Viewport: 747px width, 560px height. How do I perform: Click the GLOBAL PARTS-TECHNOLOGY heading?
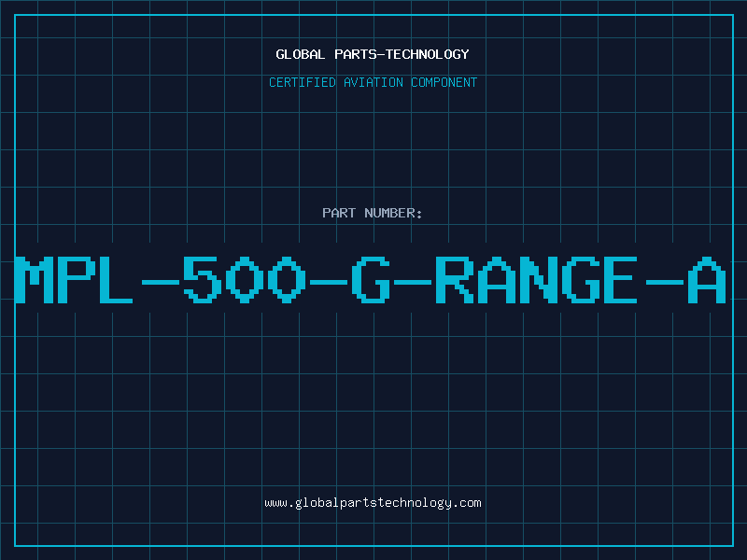(x=373, y=54)
